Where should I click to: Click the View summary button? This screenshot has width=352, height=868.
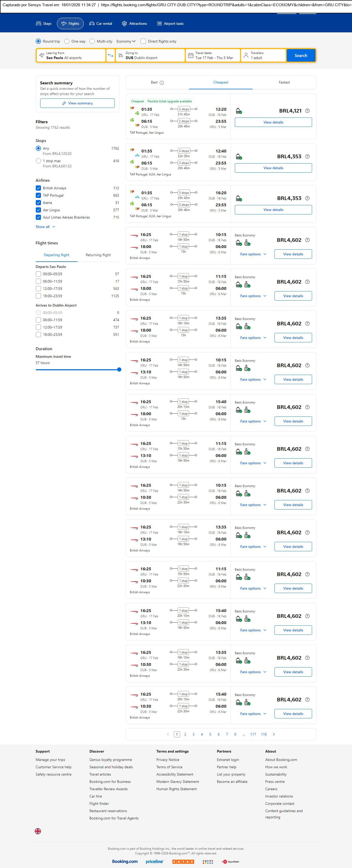tap(77, 103)
